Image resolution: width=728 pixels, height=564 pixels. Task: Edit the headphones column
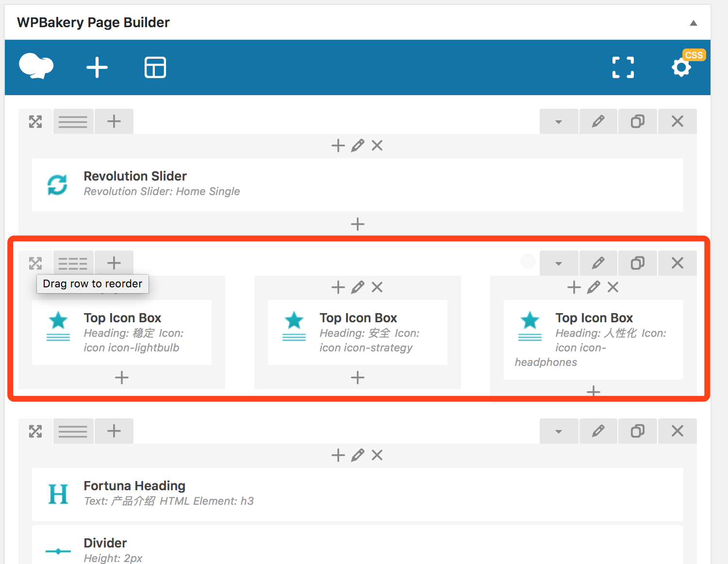click(x=594, y=287)
